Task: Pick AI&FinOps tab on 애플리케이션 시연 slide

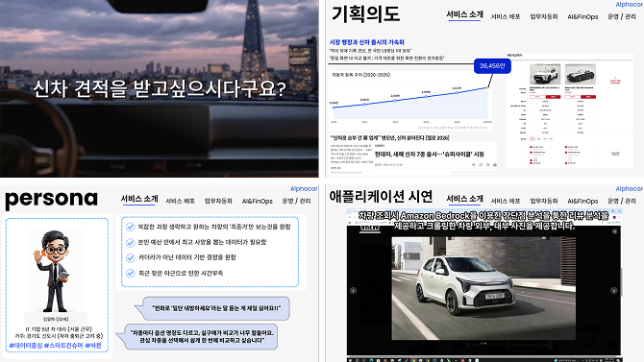Action: (x=582, y=201)
